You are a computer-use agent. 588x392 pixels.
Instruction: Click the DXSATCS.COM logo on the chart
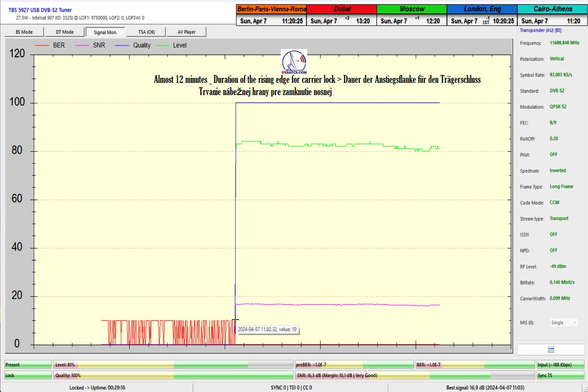[294, 62]
